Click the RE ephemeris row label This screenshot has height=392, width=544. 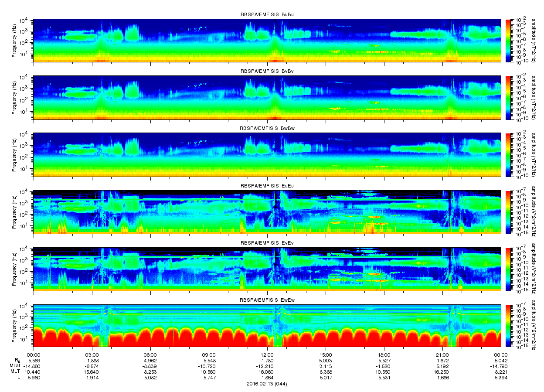pyautogui.click(x=17, y=361)
